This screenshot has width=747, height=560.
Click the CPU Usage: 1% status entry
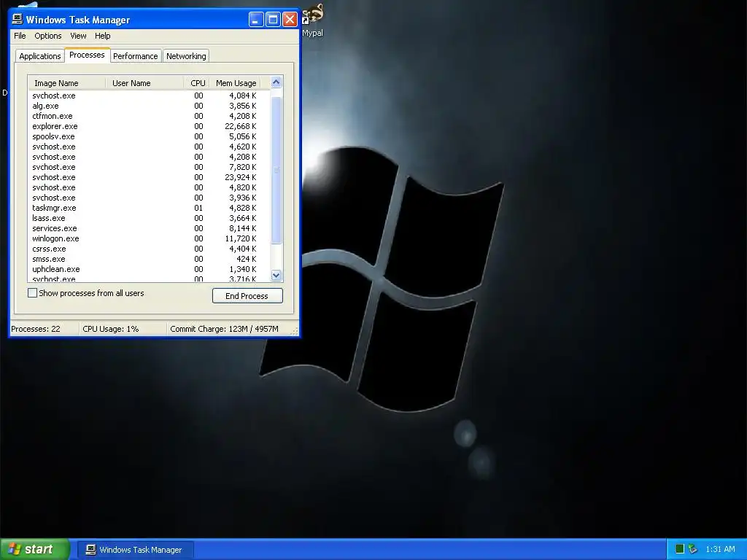(111, 329)
